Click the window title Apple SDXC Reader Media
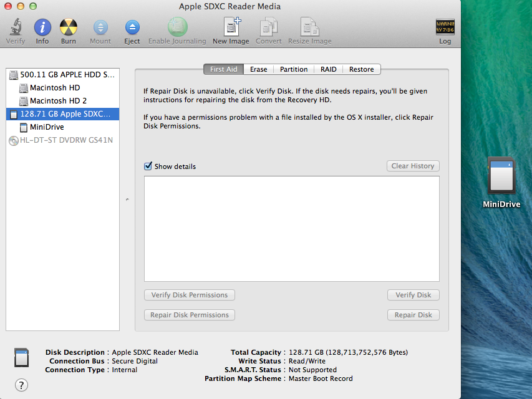532x399 pixels. [x=230, y=6]
